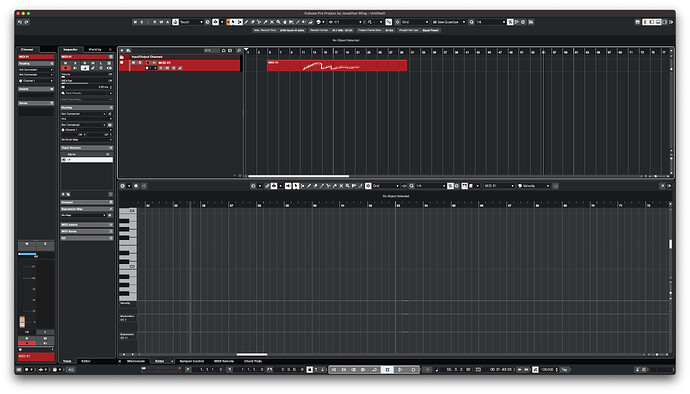Click channel volume fader handle
The height and width of the screenshot is (394, 690).
point(22,322)
